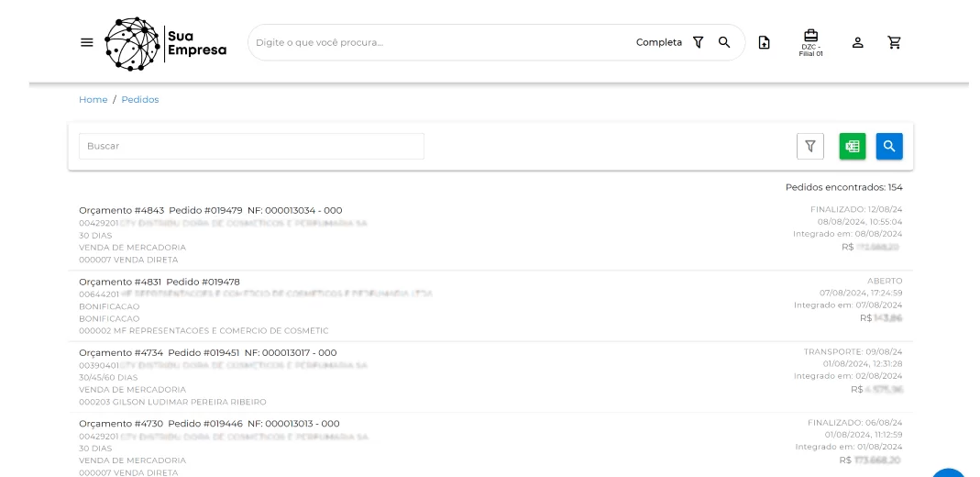
Task: Open order Orçamento #4730 Pedido #019446
Action: point(490,446)
